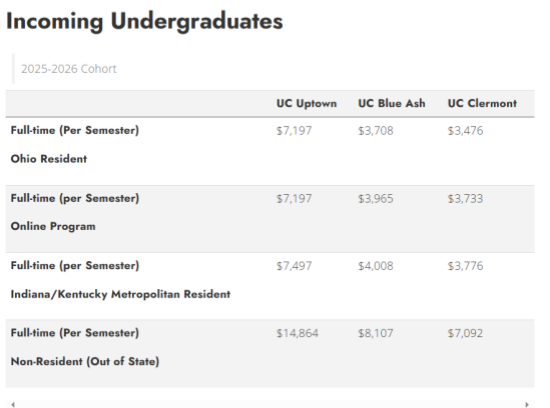Click the $8,107 Blue Ash non-resident amount

point(376,333)
